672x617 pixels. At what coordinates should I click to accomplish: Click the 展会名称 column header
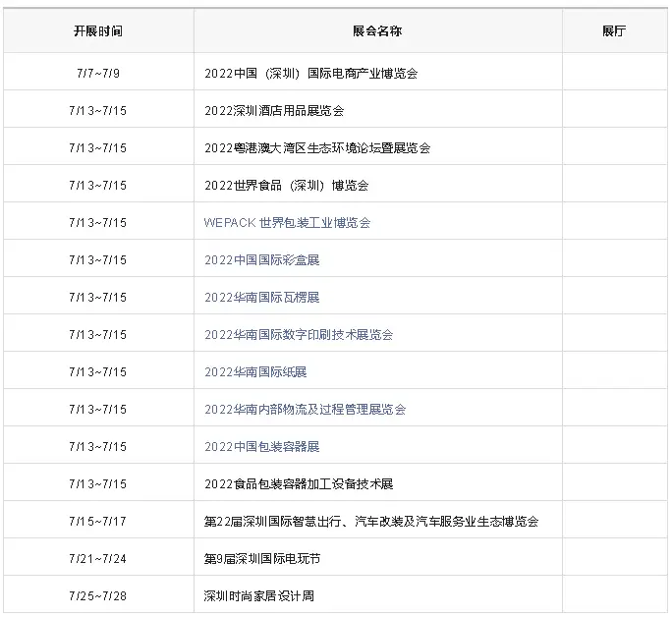377,31
